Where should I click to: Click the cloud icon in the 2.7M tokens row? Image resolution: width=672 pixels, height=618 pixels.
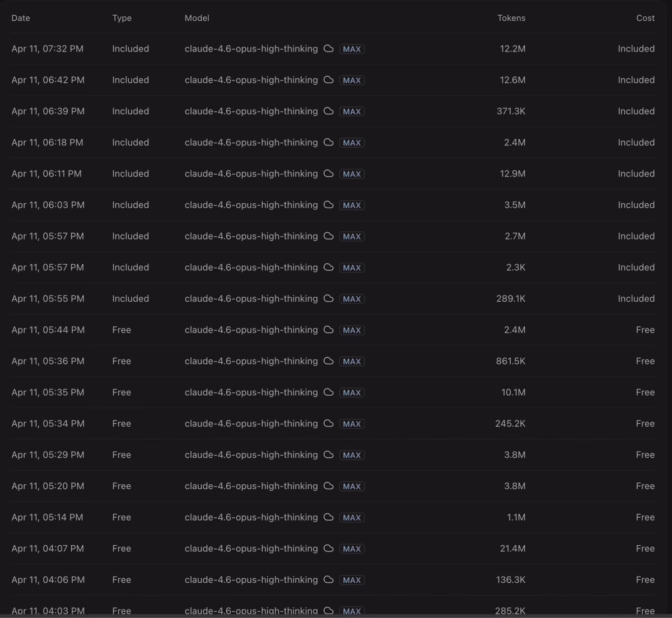pos(329,236)
